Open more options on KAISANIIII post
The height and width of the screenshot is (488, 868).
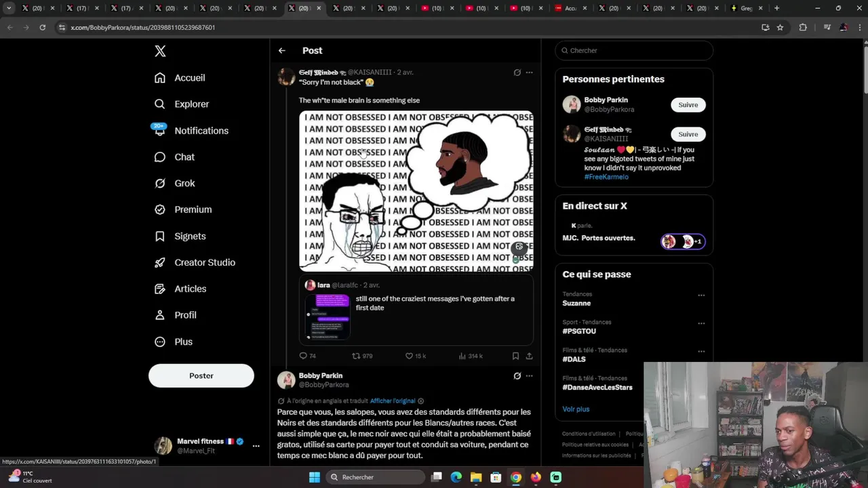click(530, 73)
